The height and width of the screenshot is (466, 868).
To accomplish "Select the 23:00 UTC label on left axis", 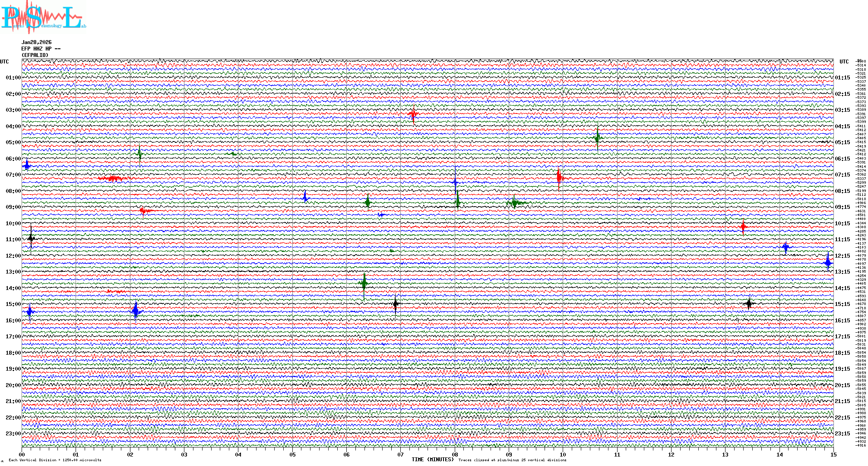I will (x=13, y=434).
